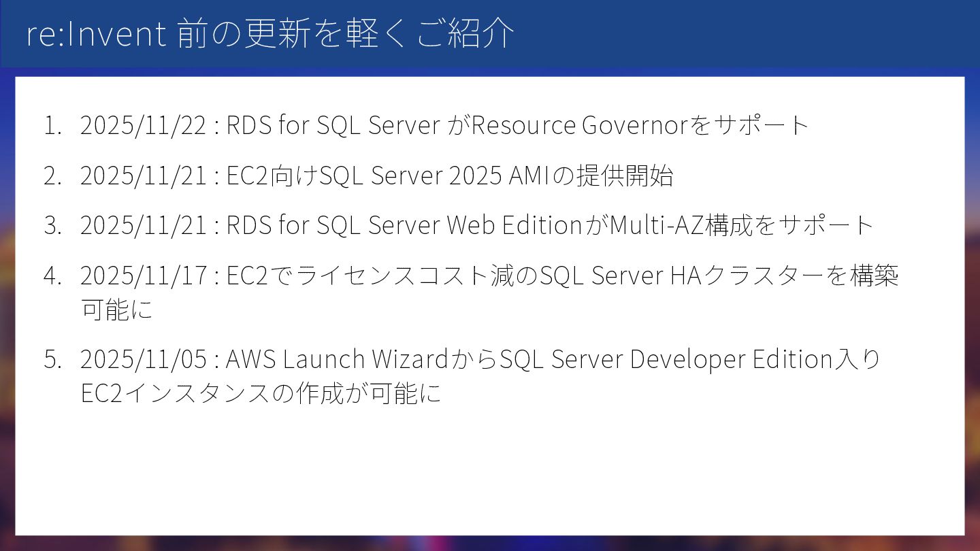Click the wrapped text '可能に' under item 4
The height and width of the screenshot is (551, 980).
[x=117, y=310]
